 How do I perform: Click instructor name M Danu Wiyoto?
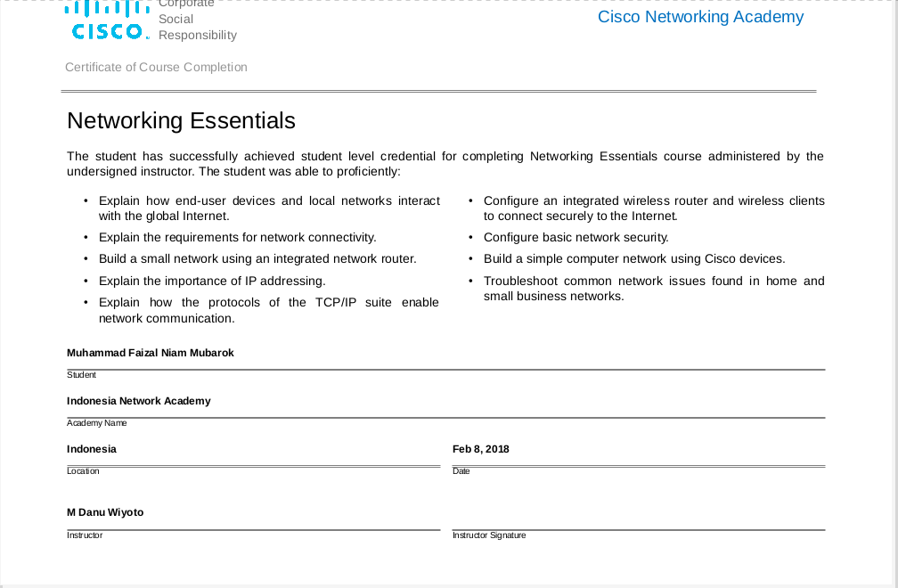104,512
